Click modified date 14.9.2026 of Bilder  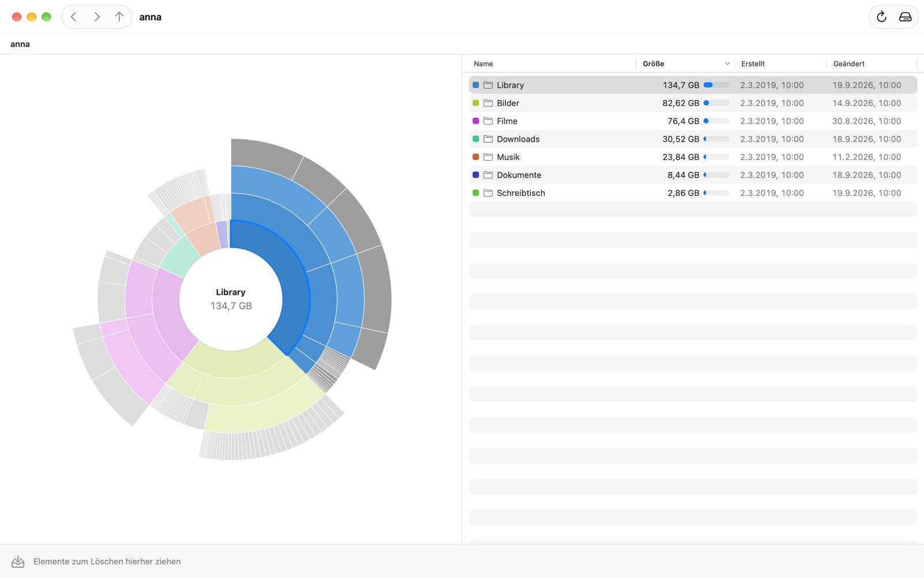(x=866, y=103)
